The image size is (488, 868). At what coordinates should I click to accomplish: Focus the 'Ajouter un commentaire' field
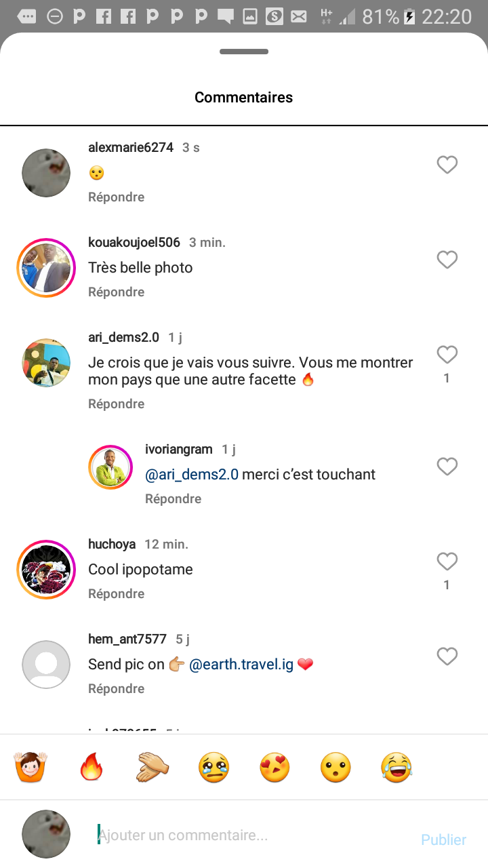251,835
